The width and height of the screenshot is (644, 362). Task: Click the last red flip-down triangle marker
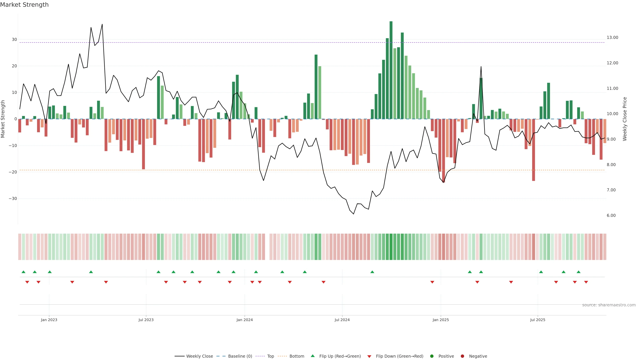[x=586, y=282]
